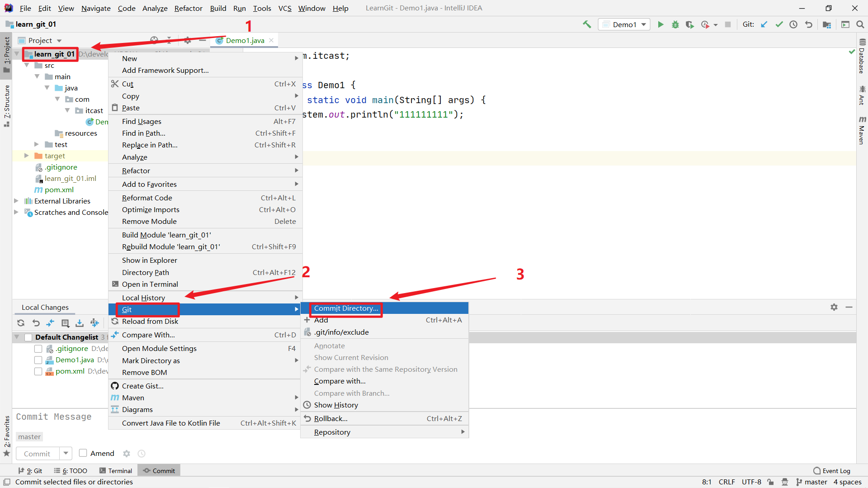Image resolution: width=868 pixels, height=488 pixels.
Task: Select Open in Terminal from context menu
Action: coord(205,284)
